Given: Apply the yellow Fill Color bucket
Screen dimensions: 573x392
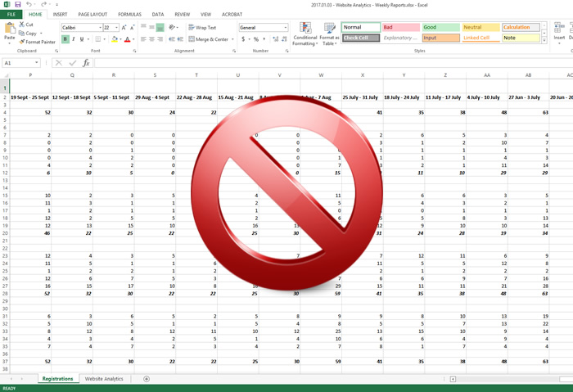Looking at the screenshot, I should 115,39.
